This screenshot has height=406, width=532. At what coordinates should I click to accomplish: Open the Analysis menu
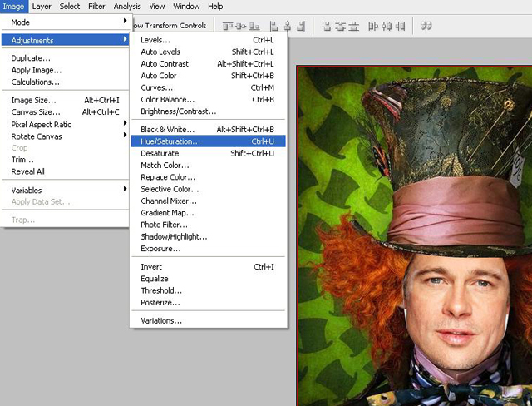[x=127, y=7]
